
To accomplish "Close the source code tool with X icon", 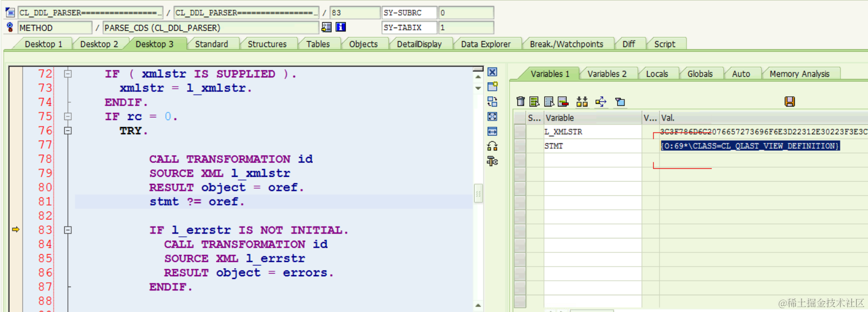I will (492, 72).
